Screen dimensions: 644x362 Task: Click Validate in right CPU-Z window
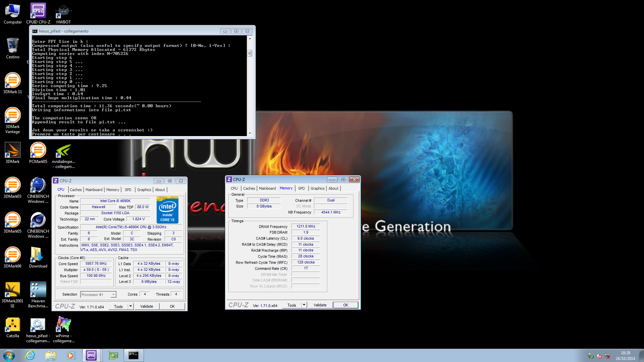pos(320,305)
